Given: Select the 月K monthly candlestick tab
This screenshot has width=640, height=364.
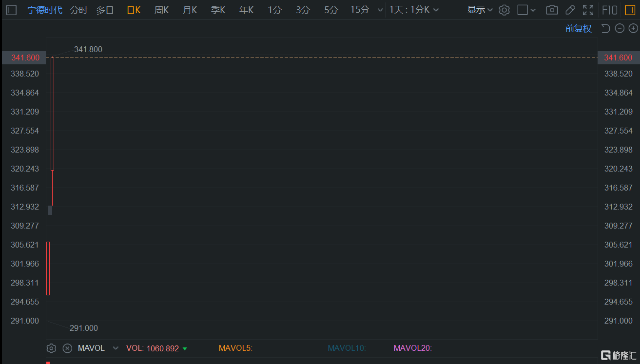Looking at the screenshot, I should [x=190, y=10].
